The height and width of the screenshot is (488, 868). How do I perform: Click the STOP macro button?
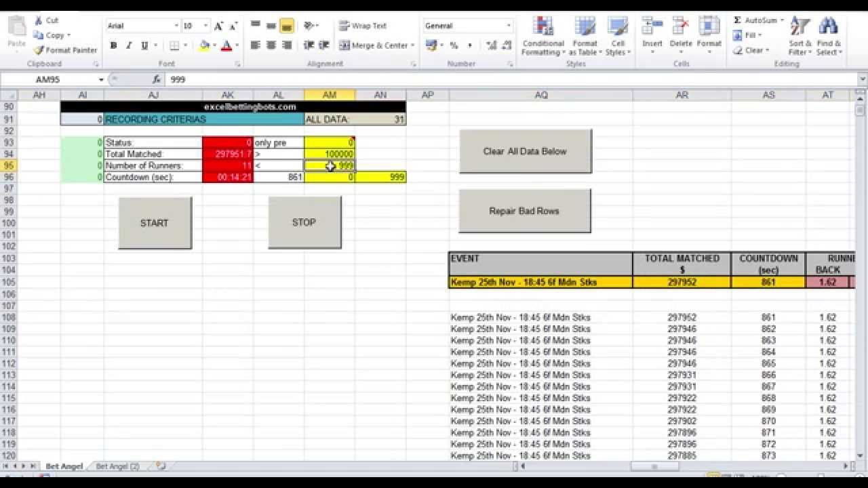pyautogui.click(x=304, y=222)
